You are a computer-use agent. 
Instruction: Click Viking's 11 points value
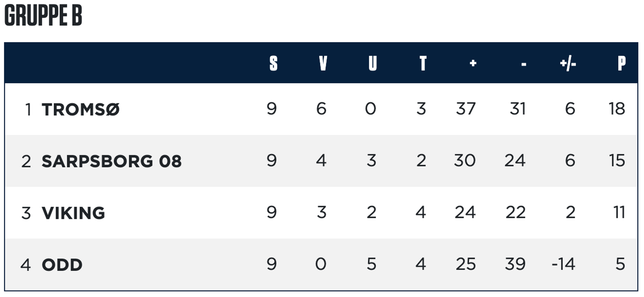tap(619, 212)
